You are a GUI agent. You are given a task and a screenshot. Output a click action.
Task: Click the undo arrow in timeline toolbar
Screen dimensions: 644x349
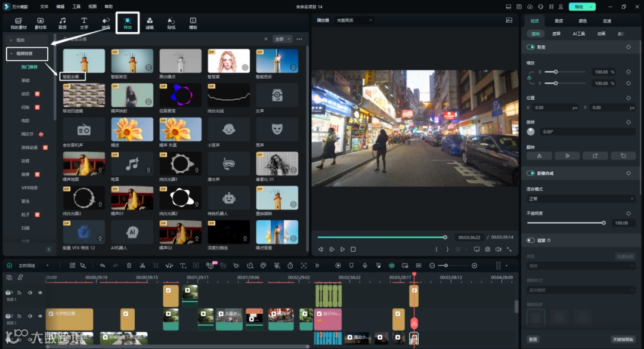[x=103, y=265]
